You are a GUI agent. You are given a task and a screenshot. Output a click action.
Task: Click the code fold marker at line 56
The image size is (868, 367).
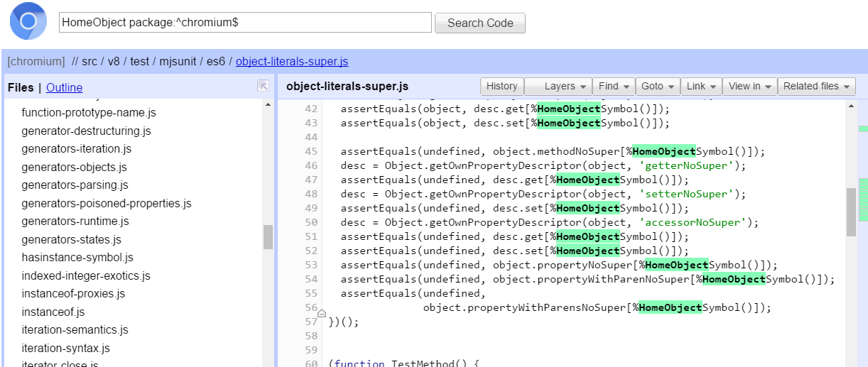322,313
